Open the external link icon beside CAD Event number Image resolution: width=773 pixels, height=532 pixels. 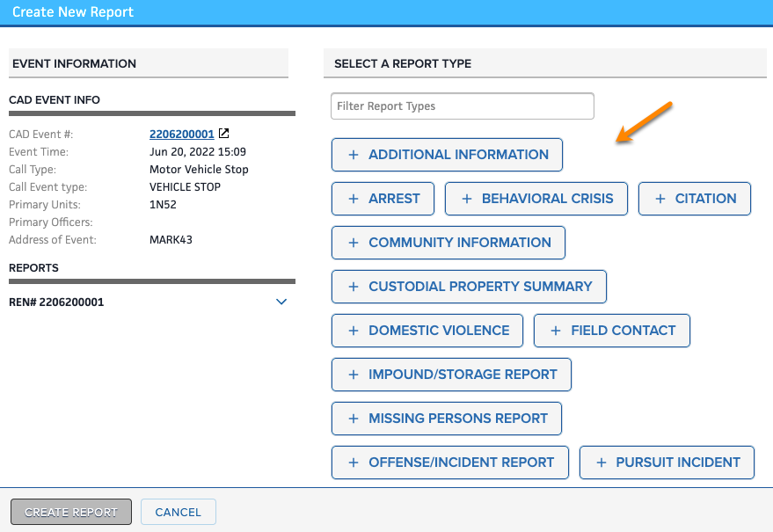pyautogui.click(x=224, y=134)
